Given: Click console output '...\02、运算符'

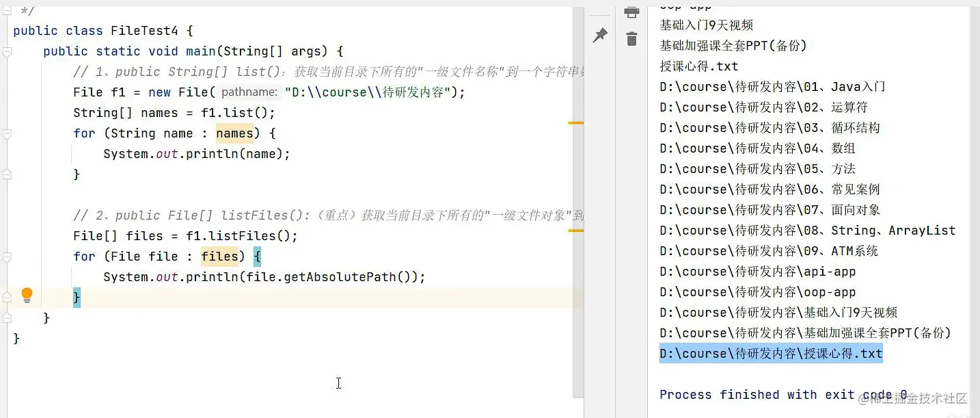Looking at the screenshot, I should (763, 107).
